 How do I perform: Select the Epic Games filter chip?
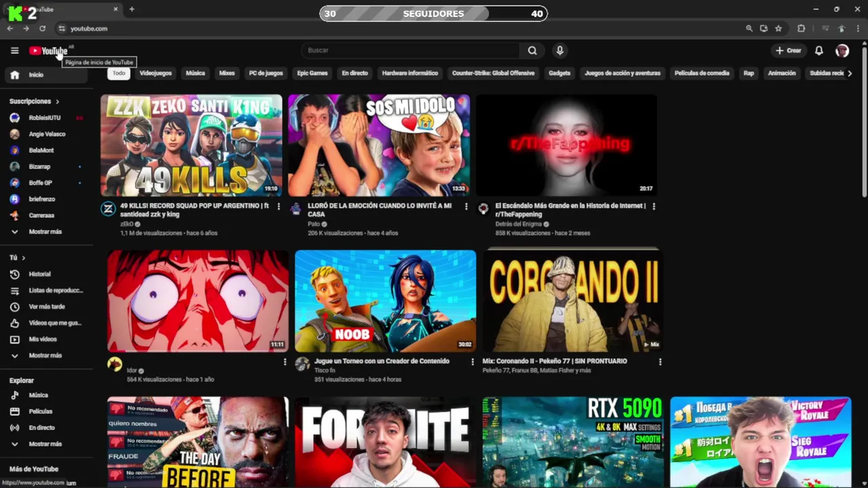tap(312, 73)
